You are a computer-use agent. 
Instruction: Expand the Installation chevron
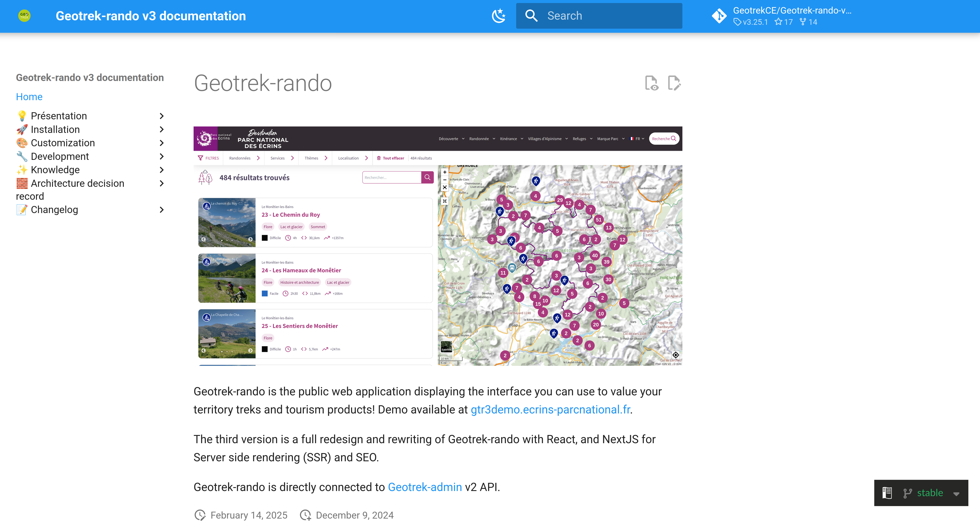point(161,129)
